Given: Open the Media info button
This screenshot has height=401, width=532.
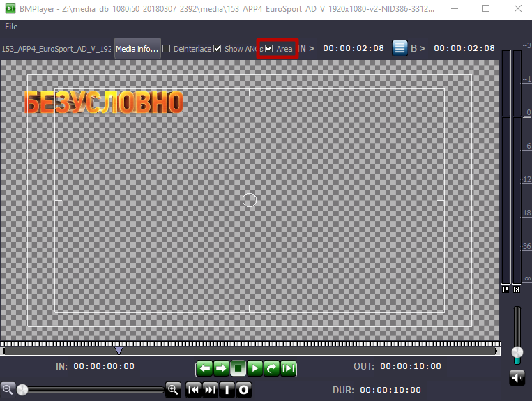Looking at the screenshot, I should (x=137, y=49).
